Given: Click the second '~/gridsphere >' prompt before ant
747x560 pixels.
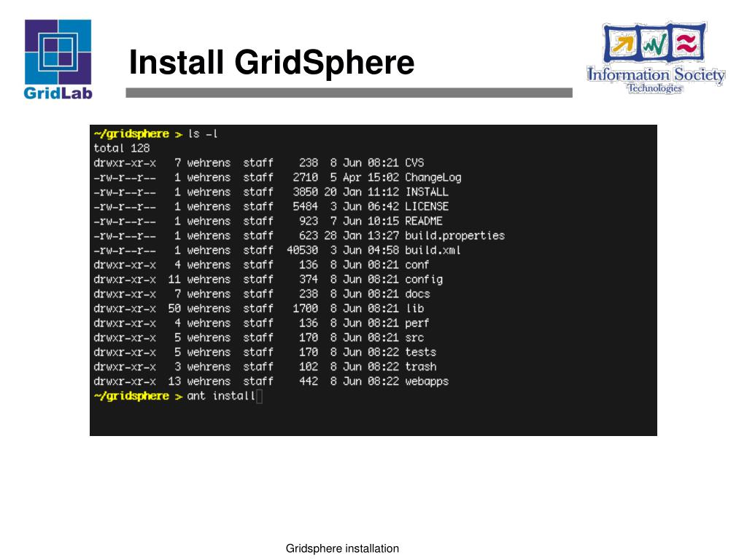Looking at the screenshot, I should coord(138,396).
